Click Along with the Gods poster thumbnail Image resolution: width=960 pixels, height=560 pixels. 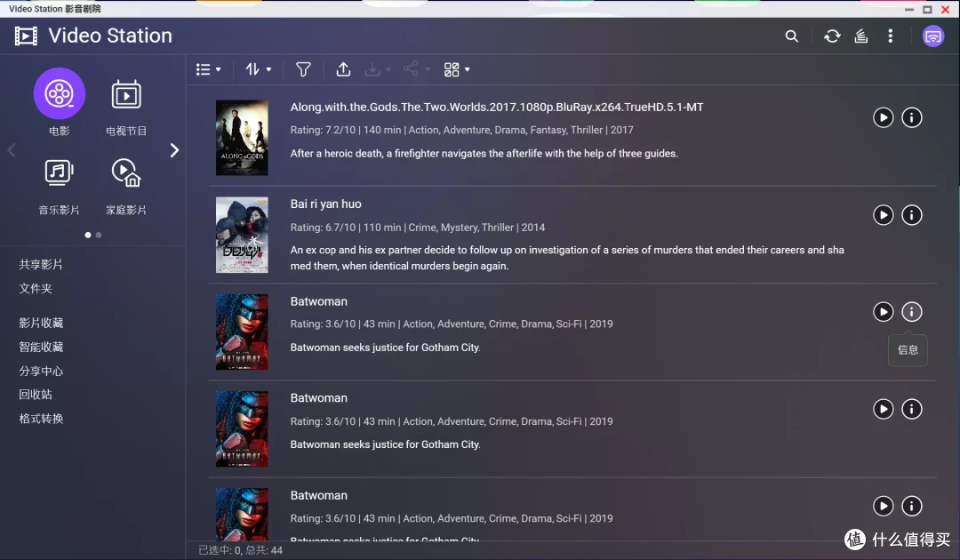(x=242, y=138)
